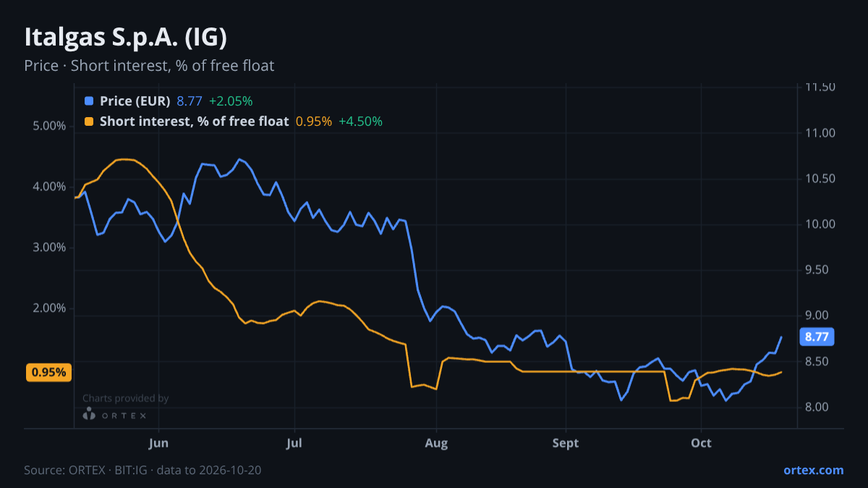Click the Jun label on the time axis

(158, 443)
